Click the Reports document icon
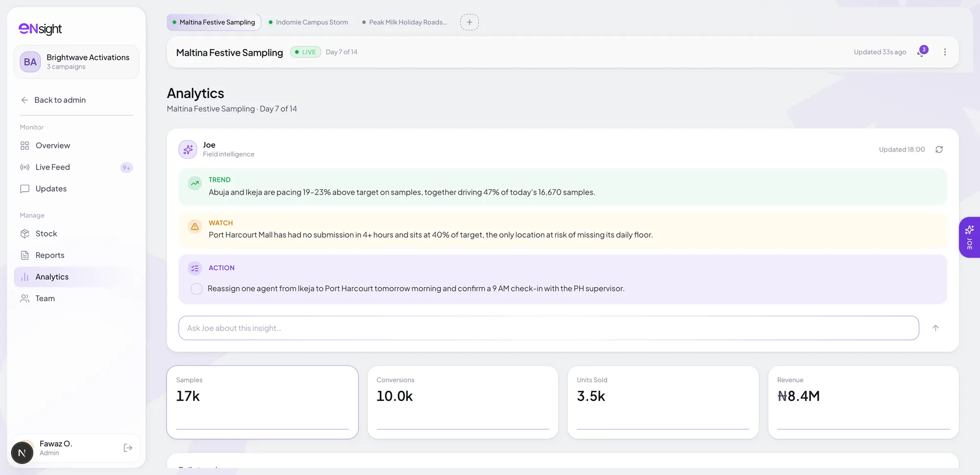The height and width of the screenshot is (475, 980). tap(25, 255)
